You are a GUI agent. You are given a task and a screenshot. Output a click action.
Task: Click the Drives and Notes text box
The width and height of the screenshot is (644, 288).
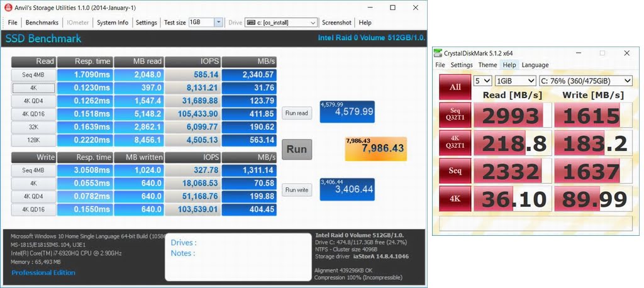[x=238, y=257]
